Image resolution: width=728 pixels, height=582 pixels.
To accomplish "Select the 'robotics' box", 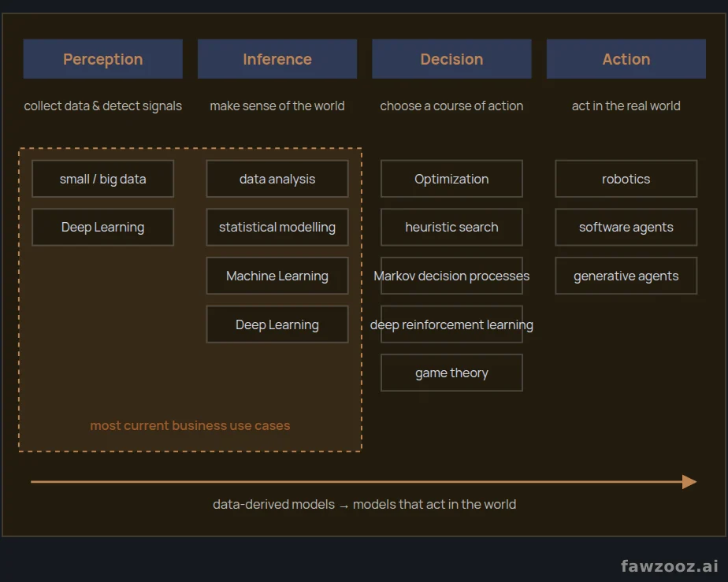I will (626, 179).
